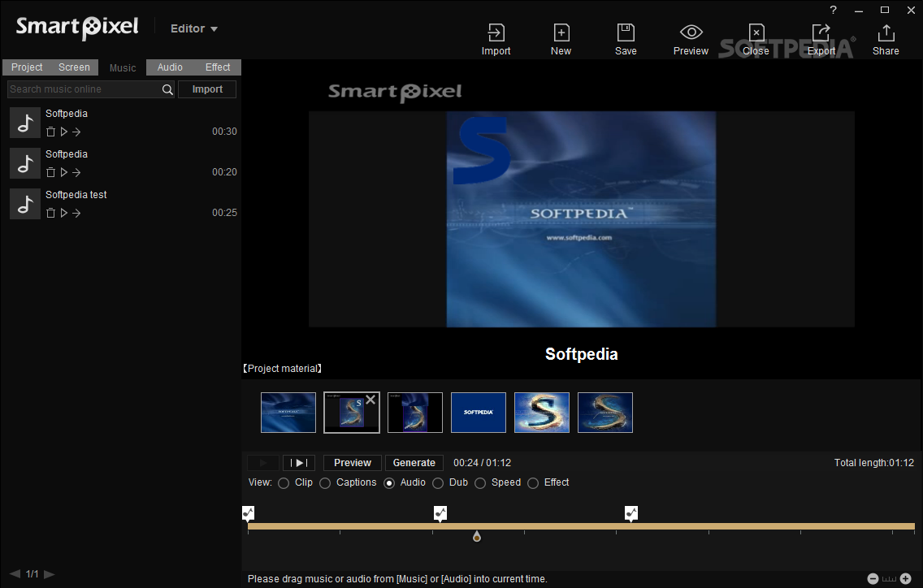Select the Dub view radio button
Screen dimensions: 923x588
click(x=438, y=483)
